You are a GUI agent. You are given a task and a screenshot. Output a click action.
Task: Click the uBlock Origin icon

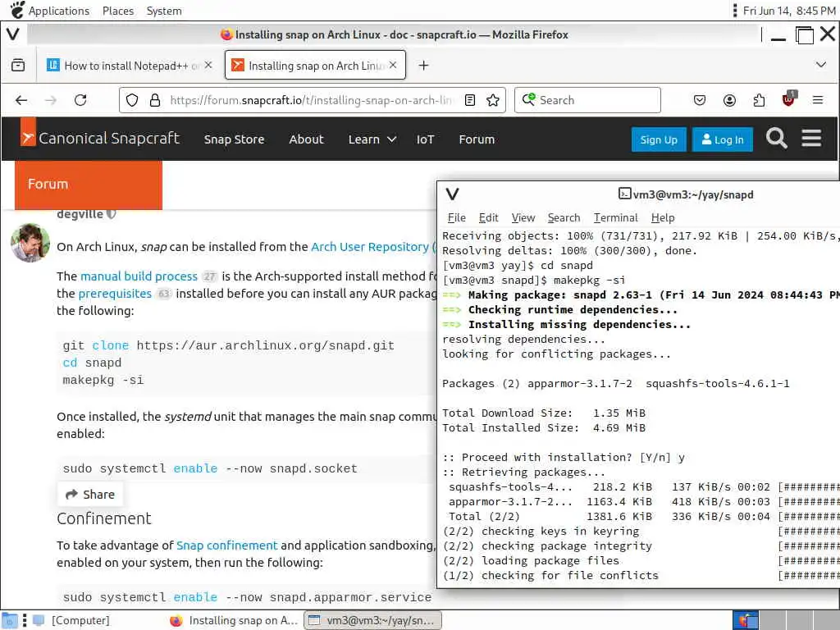788,99
